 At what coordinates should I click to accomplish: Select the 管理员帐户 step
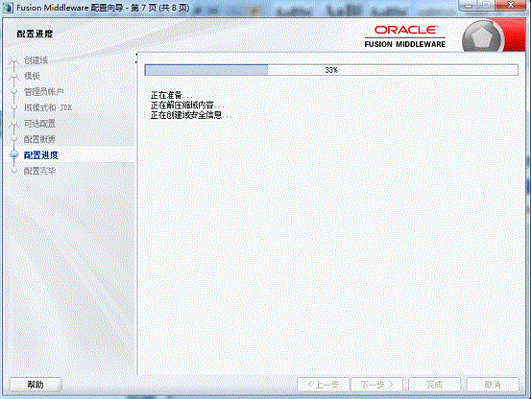pyautogui.click(x=44, y=91)
